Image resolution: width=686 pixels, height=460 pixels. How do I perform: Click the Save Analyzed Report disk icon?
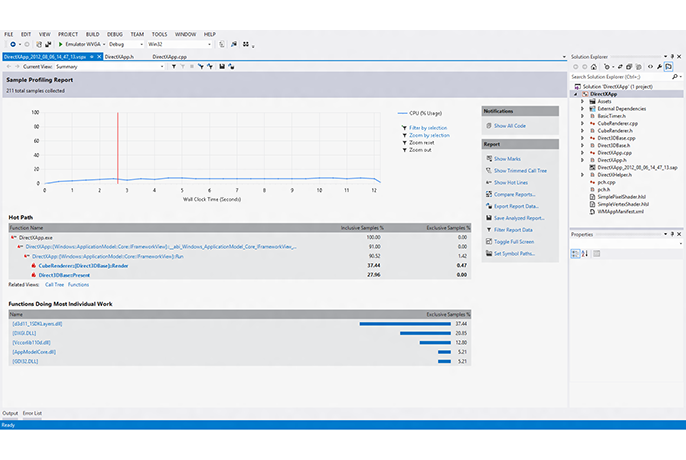(489, 218)
